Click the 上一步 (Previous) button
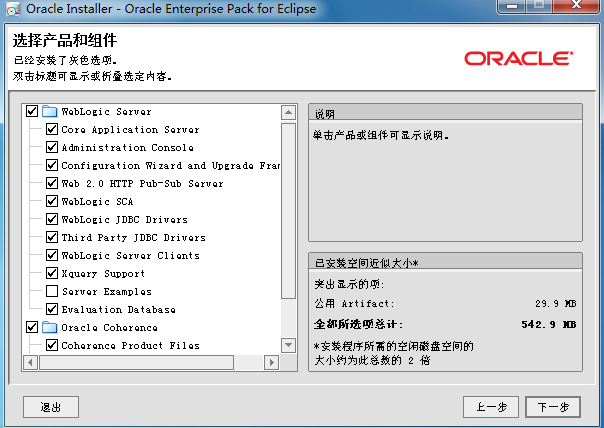Viewport: 604px width, 428px height. pos(491,407)
